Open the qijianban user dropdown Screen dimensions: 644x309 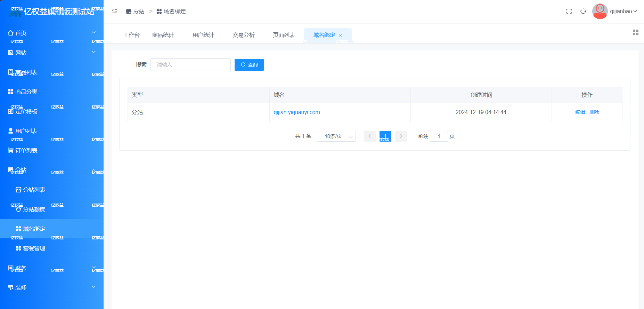coord(623,11)
